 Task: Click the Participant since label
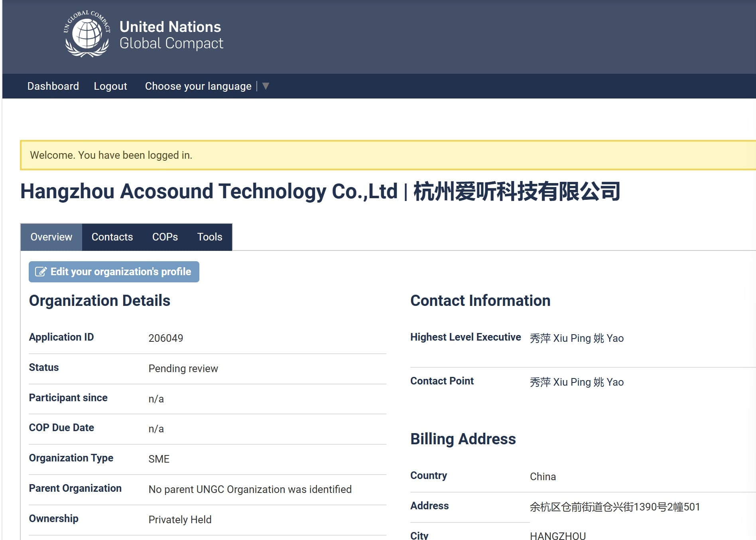click(68, 398)
